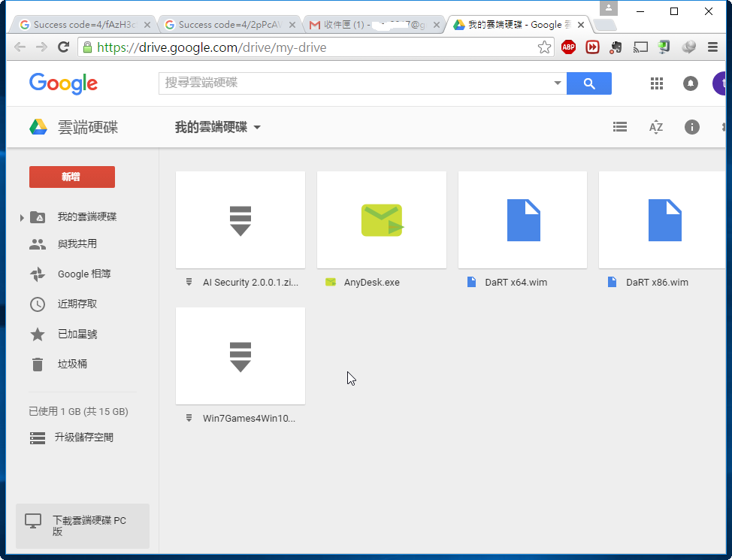Image resolution: width=732 pixels, height=560 pixels.
Task: Select the AnyDesk.exe file thumbnail
Action: pos(382,220)
